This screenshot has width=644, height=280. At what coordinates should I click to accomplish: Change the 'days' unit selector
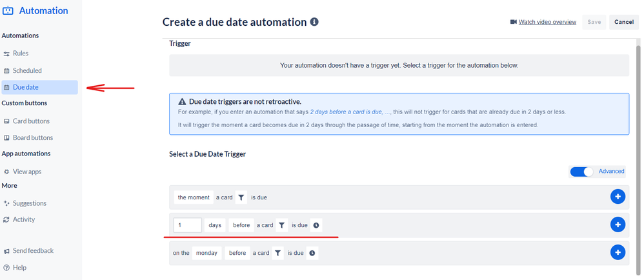click(215, 225)
